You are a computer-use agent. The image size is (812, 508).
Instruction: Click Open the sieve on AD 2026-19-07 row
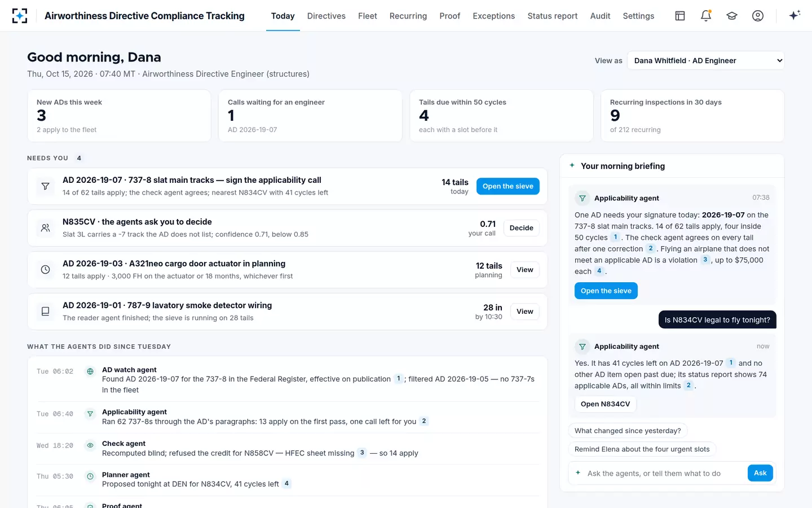click(x=508, y=186)
